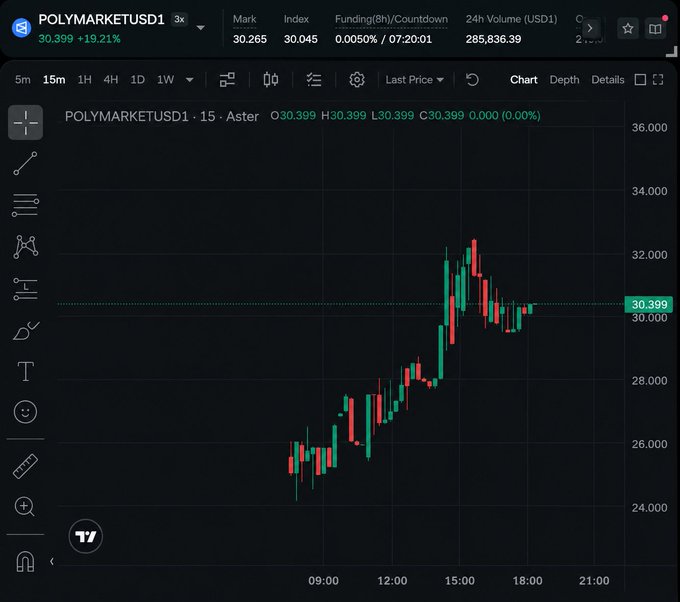Select the 1D timeframe
Image resolution: width=680 pixels, height=602 pixels.
pos(137,80)
